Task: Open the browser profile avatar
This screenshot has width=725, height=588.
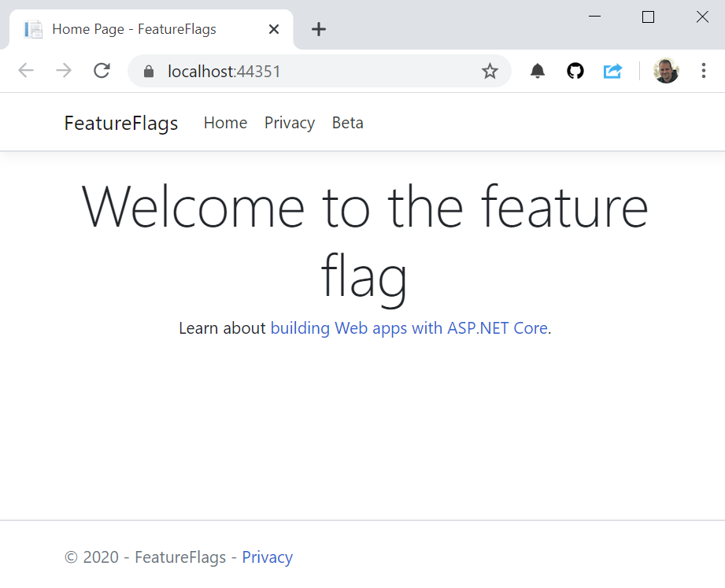Action: click(665, 70)
